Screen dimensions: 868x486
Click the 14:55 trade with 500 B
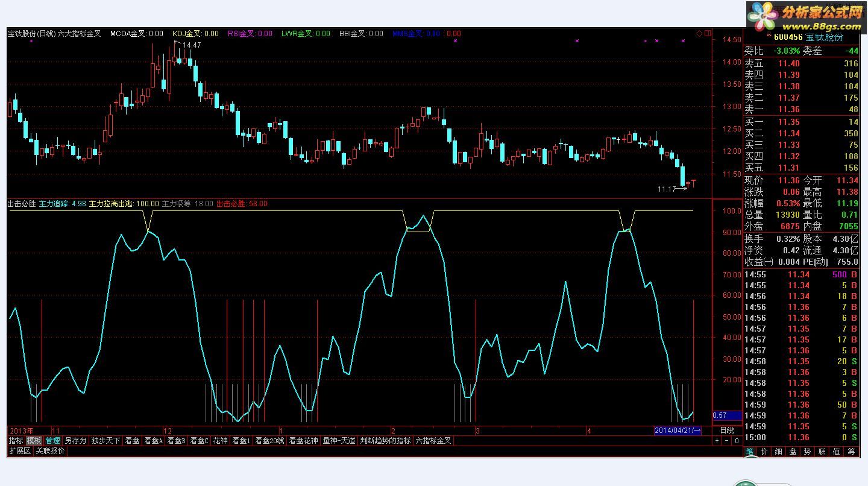pos(802,275)
